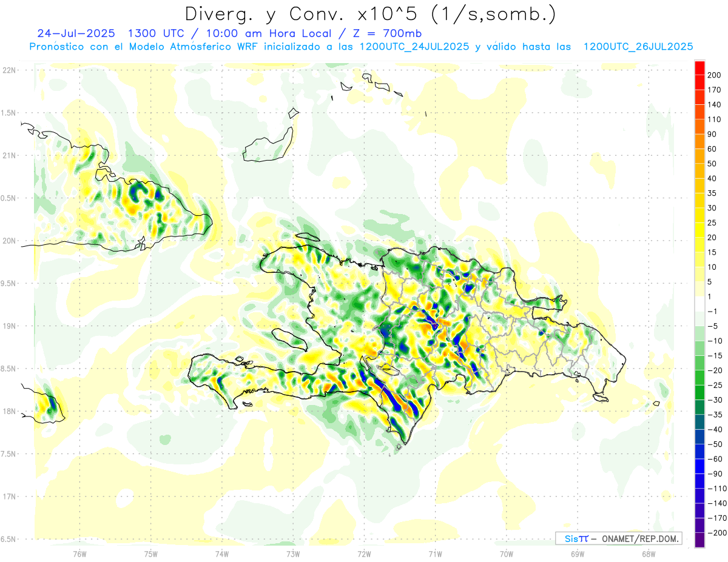Click the '19N' latitude axis label
This screenshot has height=562, width=728.
8,326
